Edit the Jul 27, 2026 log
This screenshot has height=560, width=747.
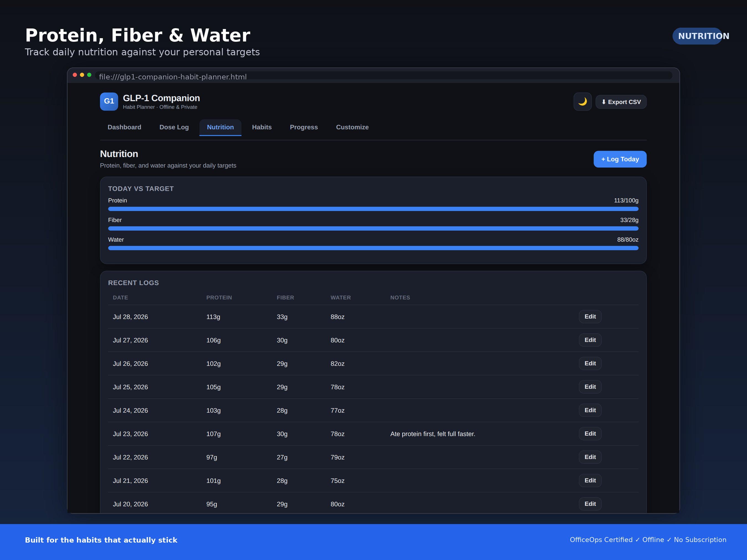tap(590, 340)
